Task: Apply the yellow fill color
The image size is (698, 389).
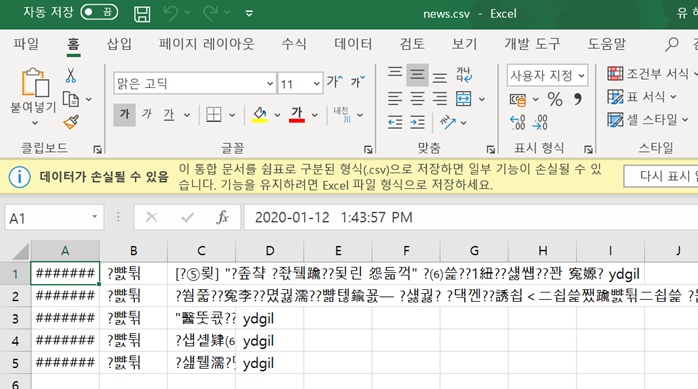Action: tap(259, 114)
